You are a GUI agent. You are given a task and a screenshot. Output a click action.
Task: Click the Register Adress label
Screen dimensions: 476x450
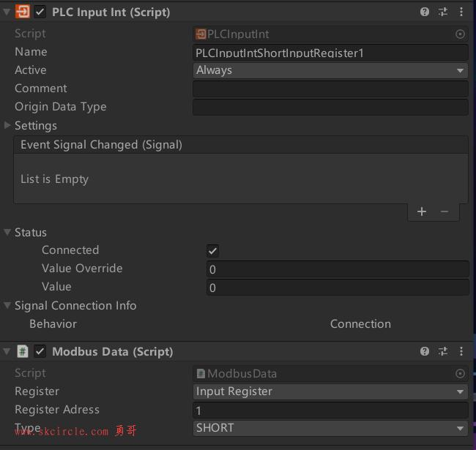(57, 410)
